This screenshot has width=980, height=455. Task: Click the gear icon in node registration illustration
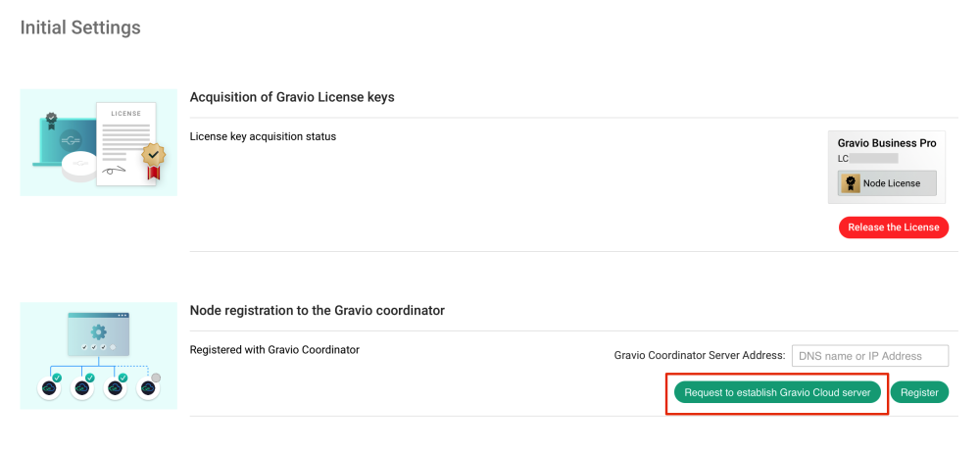(x=98, y=331)
